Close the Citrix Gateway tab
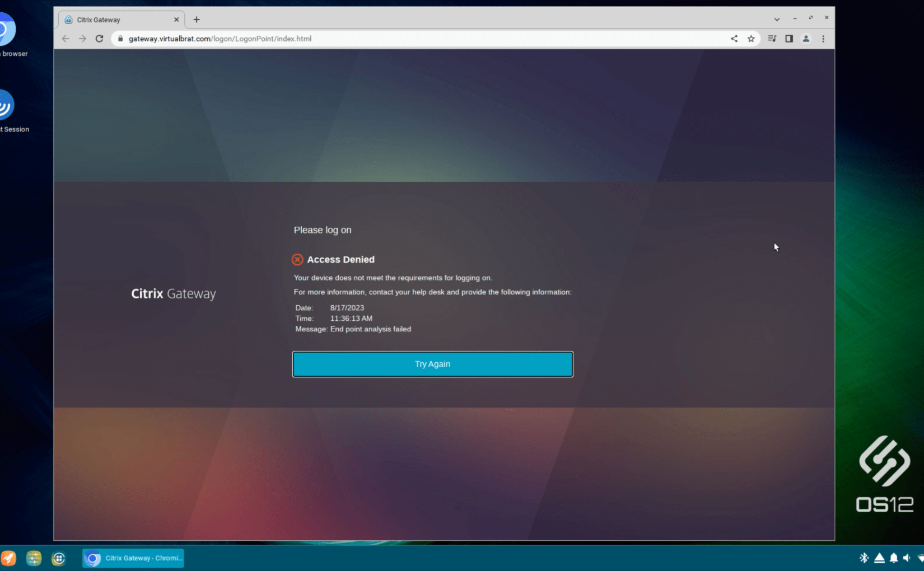 176,20
